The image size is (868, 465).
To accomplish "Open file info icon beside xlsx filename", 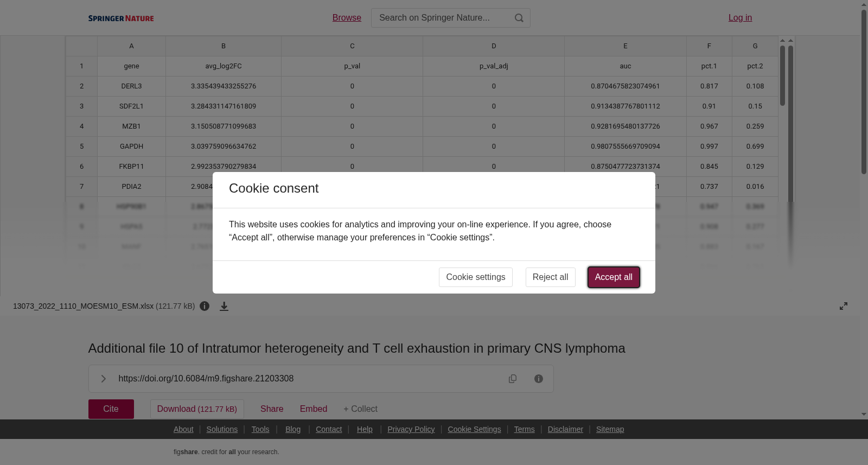I will [205, 306].
